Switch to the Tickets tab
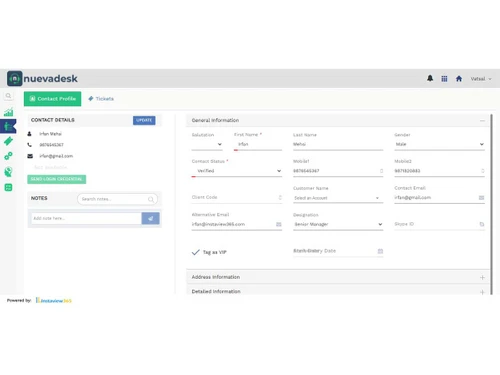This screenshot has height=375, width=500. pyautogui.click(x=101, y=99)
